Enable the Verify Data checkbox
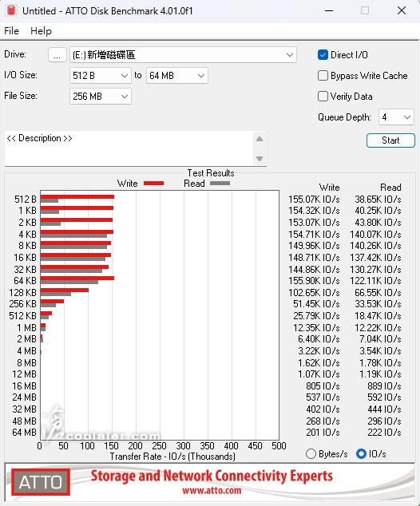This screenshot has width=420, height=506. [323, 96]
